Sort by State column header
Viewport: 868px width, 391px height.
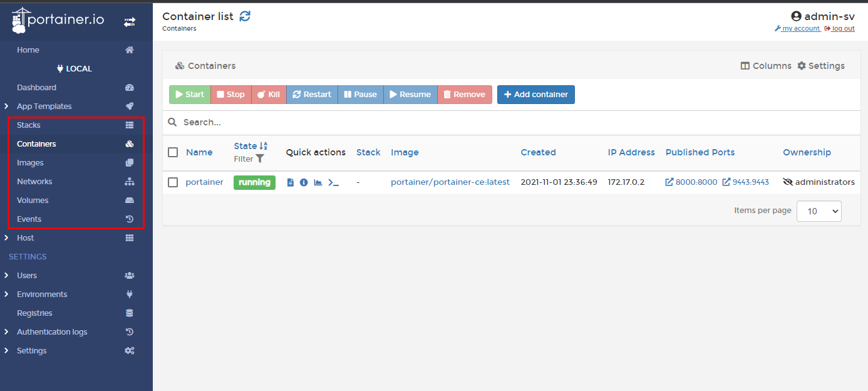coord(251,146)
